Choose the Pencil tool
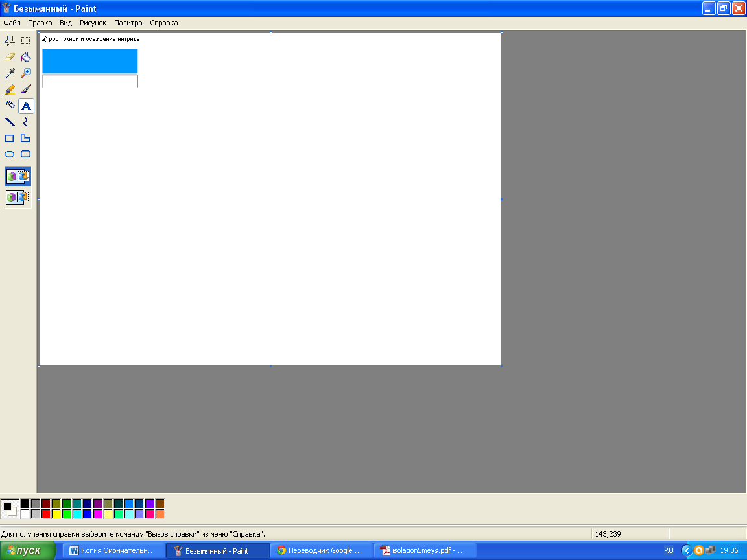The width and height of the screenshot is (747, 560). [10, 89]
